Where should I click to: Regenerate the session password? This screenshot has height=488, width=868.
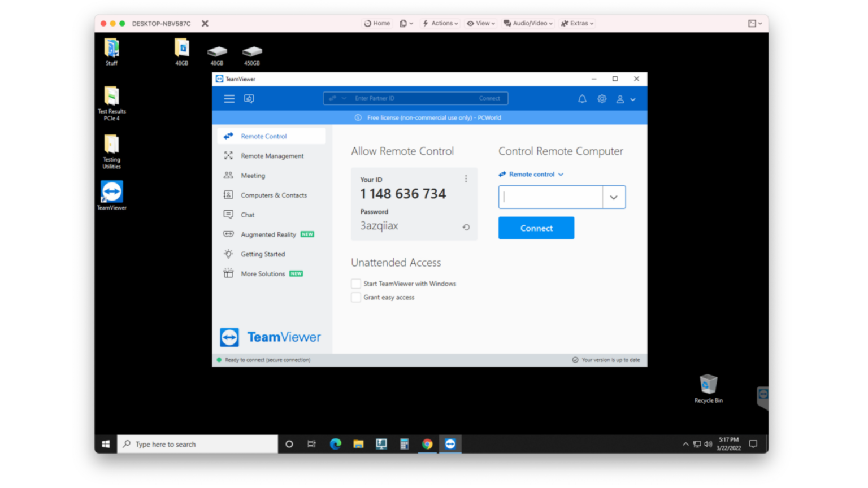pos(466,227)
